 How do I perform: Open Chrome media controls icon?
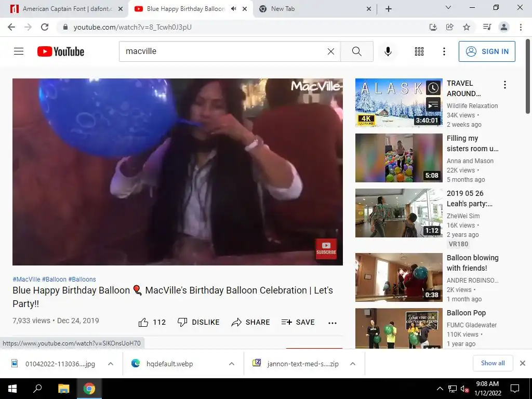pos(487,27)
